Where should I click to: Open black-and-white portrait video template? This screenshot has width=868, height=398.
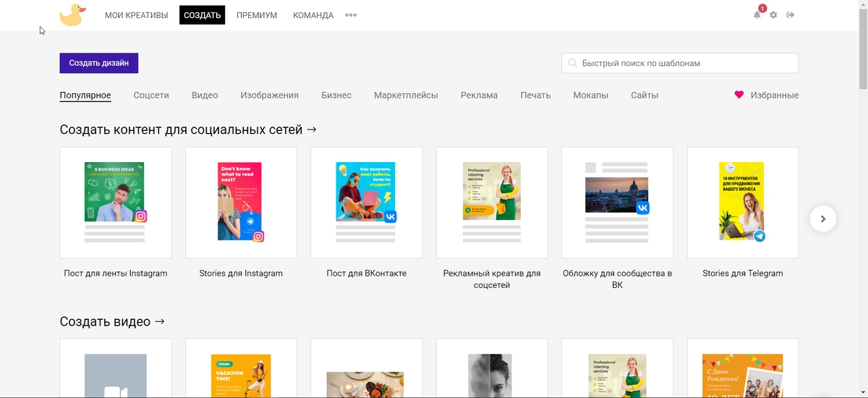tap(492, 369)
